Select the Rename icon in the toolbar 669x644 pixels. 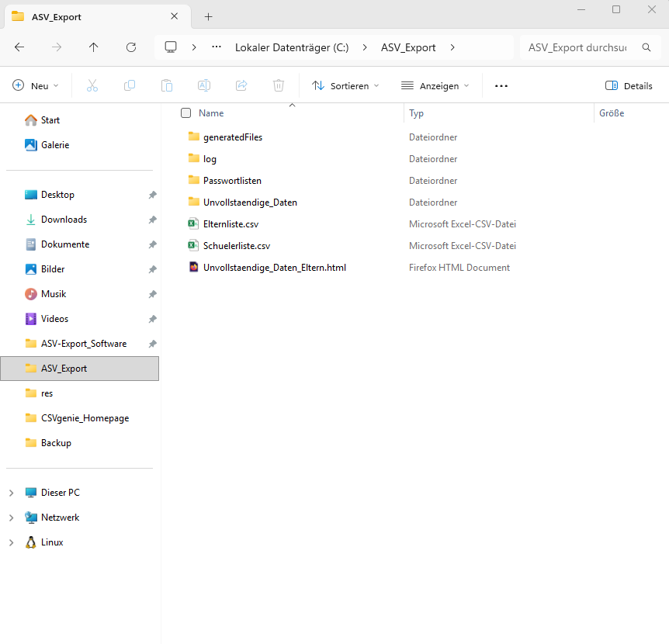click(x=203, y=85)
